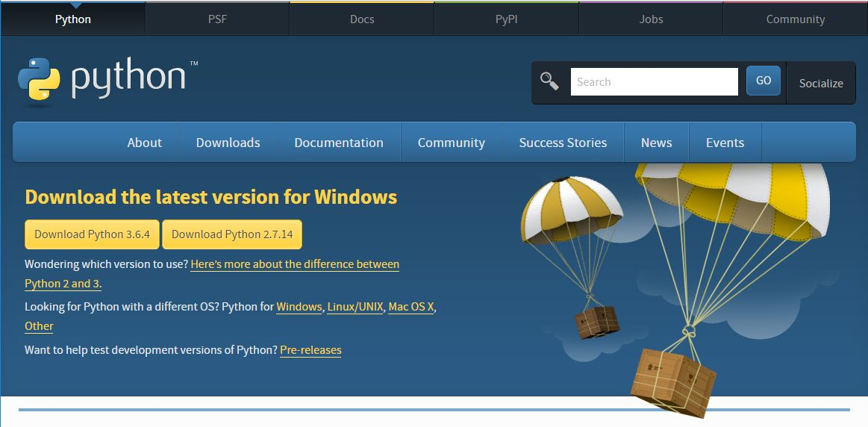Open the Success Stories menu
868x427 pixels.
coord(563,143)
